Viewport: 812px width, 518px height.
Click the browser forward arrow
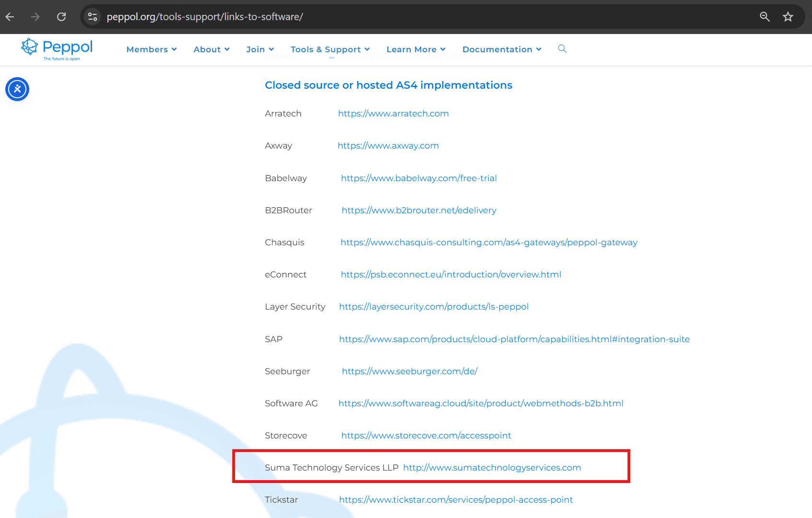tap(35, 17)
